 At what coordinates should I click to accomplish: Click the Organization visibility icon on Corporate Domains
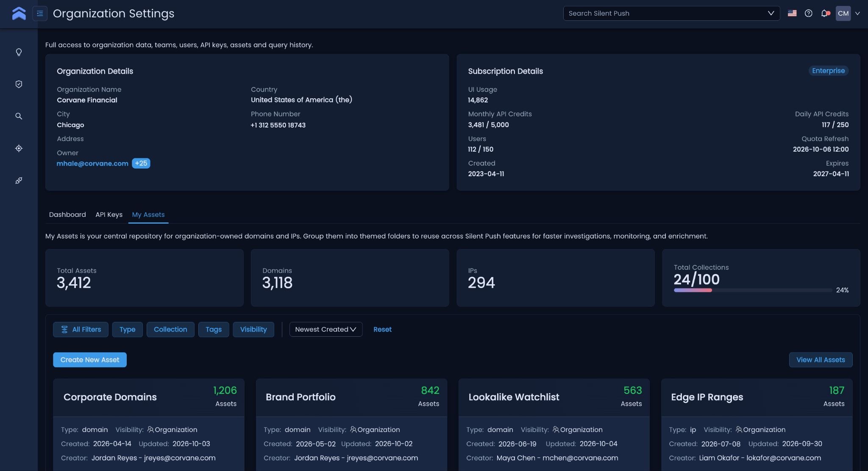pyautogui.click(x=150, y=429)
